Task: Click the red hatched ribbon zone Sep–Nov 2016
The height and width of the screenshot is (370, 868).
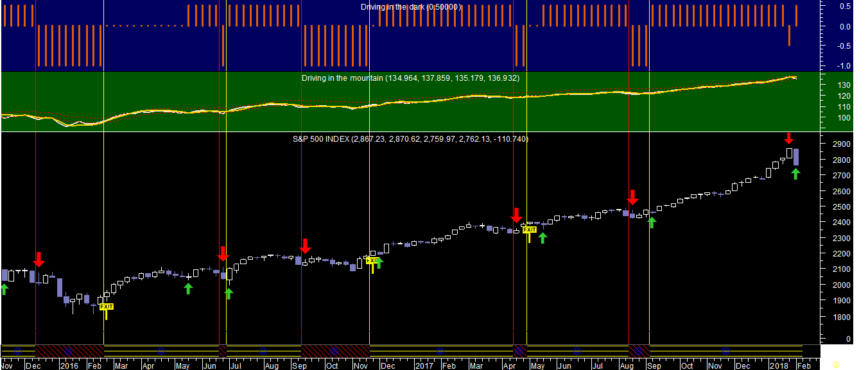Action: tap(335, 350)
